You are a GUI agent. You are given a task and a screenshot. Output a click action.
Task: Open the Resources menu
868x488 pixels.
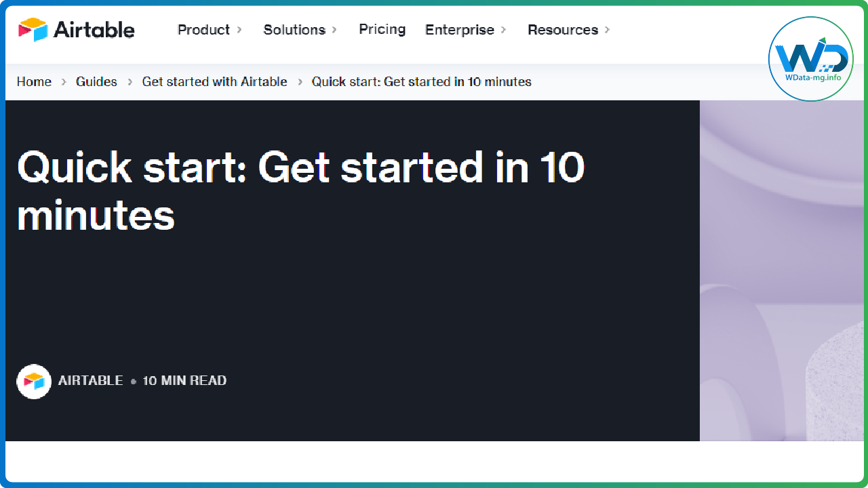pyautogui.click(x=563, y=30)
